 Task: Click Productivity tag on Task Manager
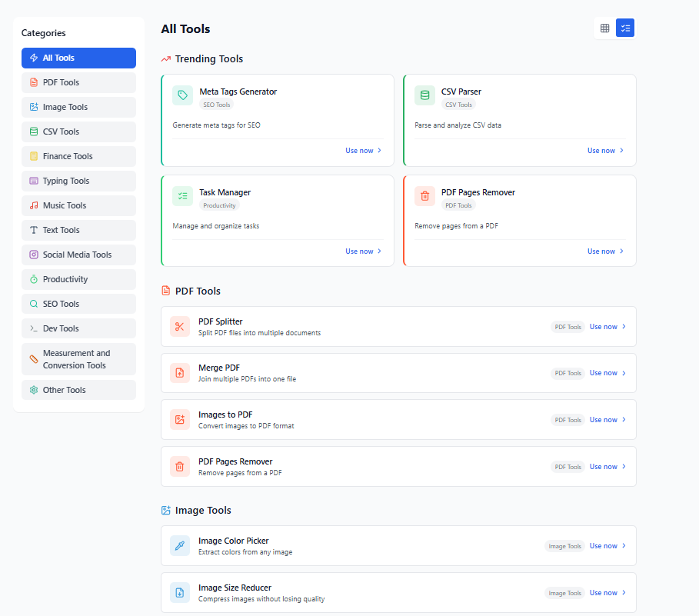click(219, 205)
